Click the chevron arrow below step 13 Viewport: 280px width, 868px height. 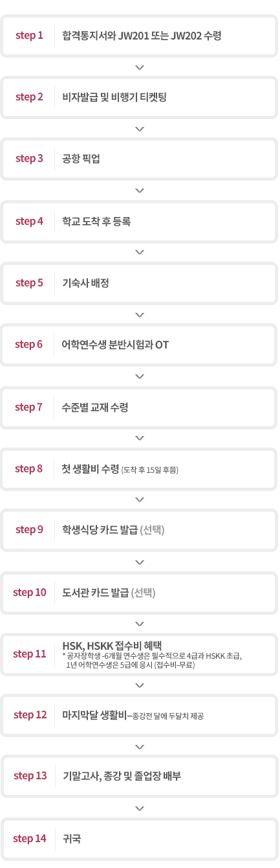pyautogui.click(x=140, y=808)
